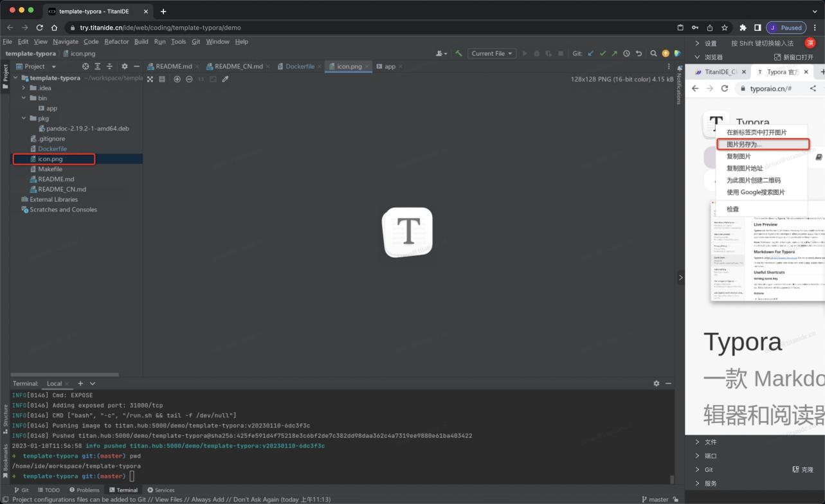Open the Refactor menu
Viewport: 825px width, 504px height.
(x=116, y=42)
